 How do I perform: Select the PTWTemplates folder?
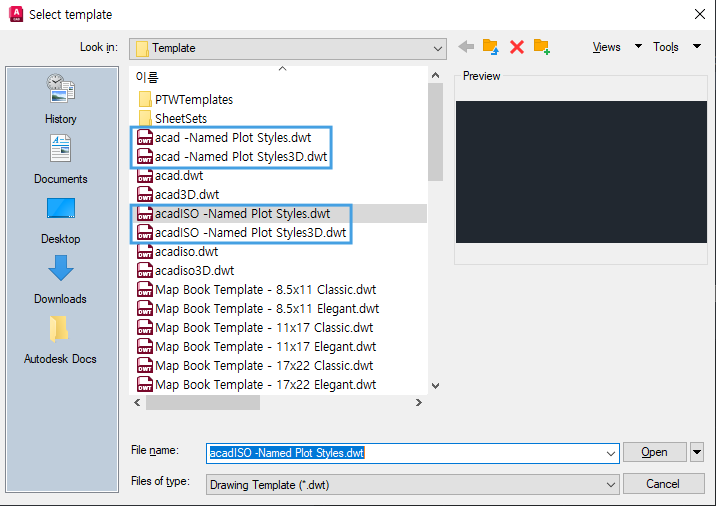(x=185, y=100)
